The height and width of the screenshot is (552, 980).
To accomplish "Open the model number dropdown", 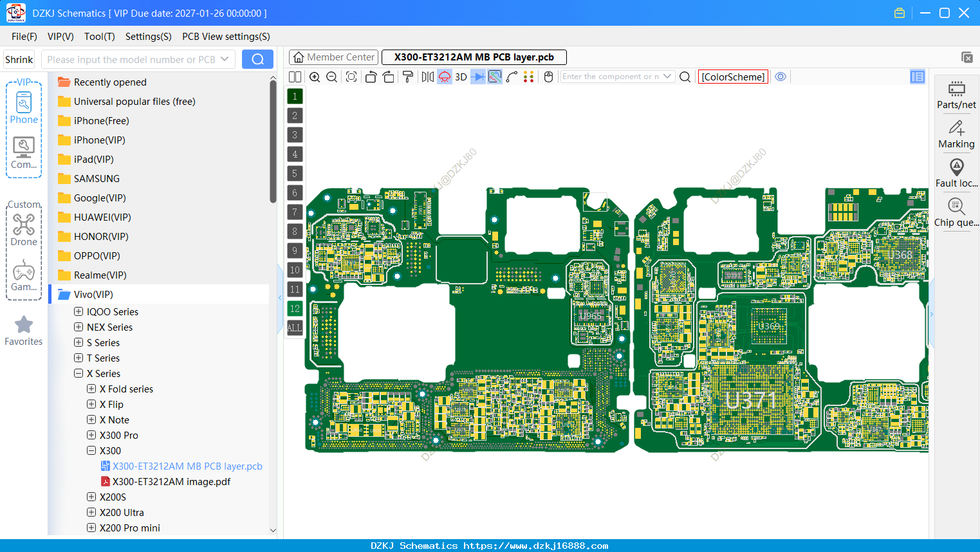I will click(x=225, y=59).
